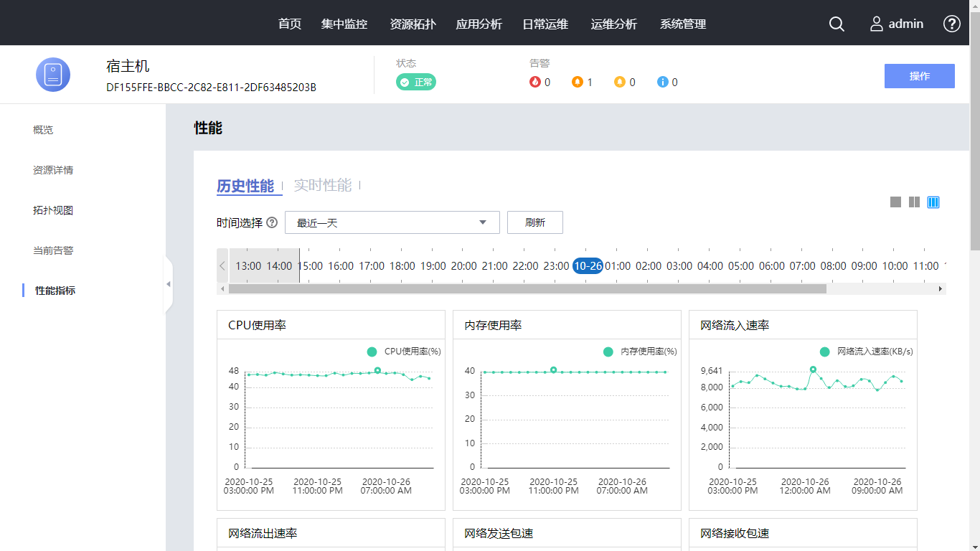
Task: Click the orange major alarm icon
Action: tap(577, 82)
